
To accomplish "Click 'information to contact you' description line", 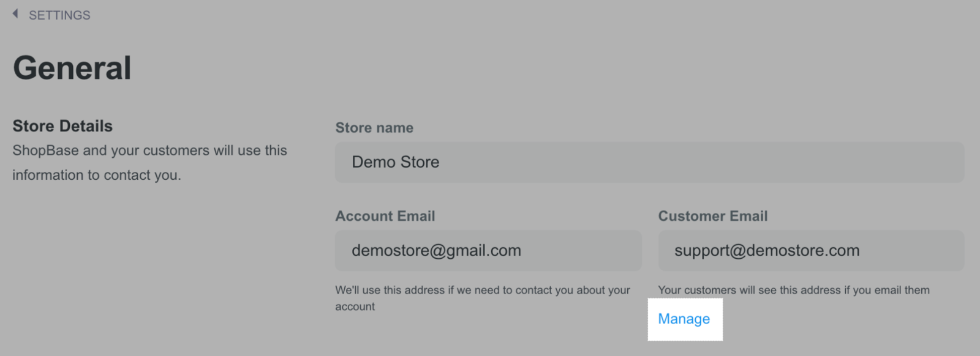I will pyautogui.click(x=97, y=175).
